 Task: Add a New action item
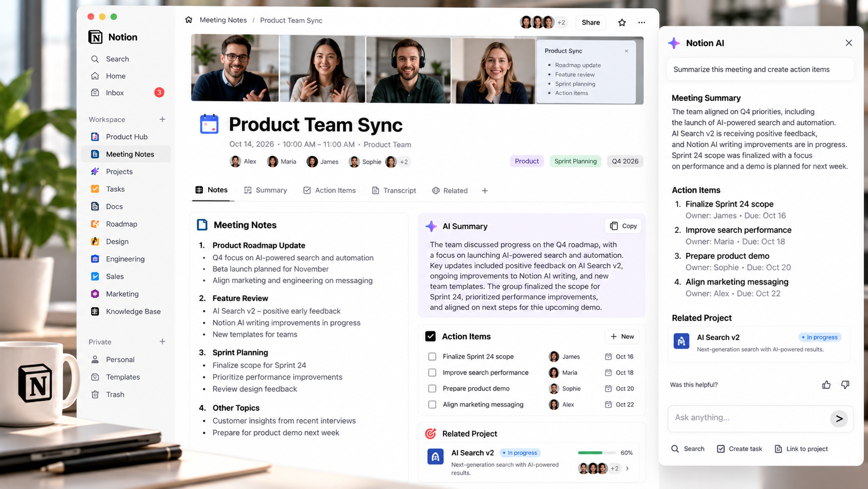622,337
